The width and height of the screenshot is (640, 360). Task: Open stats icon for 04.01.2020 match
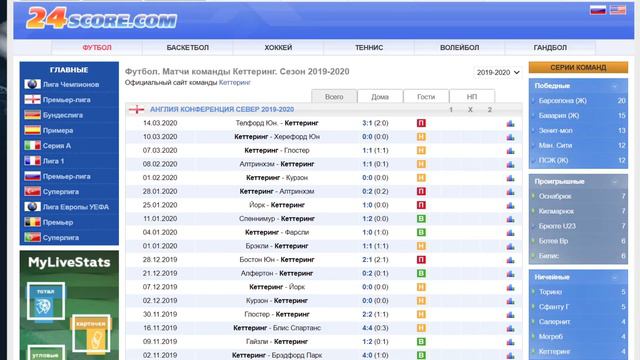510,233
